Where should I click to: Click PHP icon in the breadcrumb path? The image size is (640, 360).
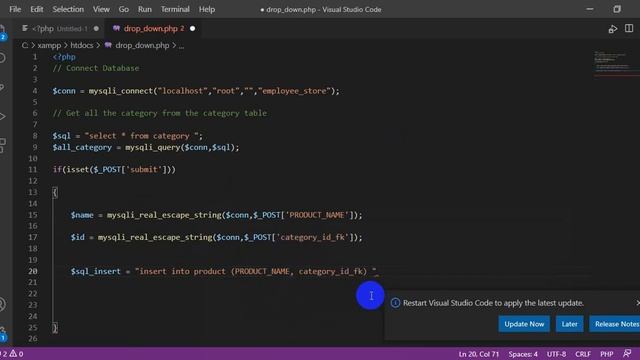pos(108,45)
